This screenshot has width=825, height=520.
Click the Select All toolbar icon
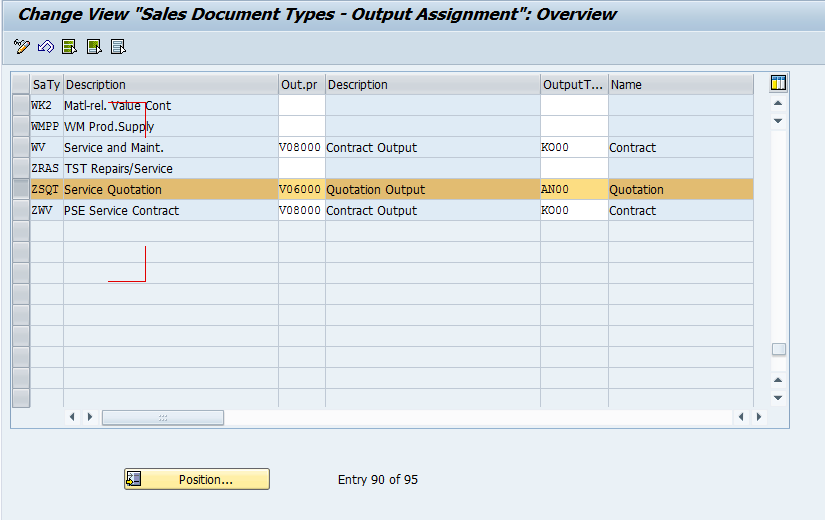(69, 47)
